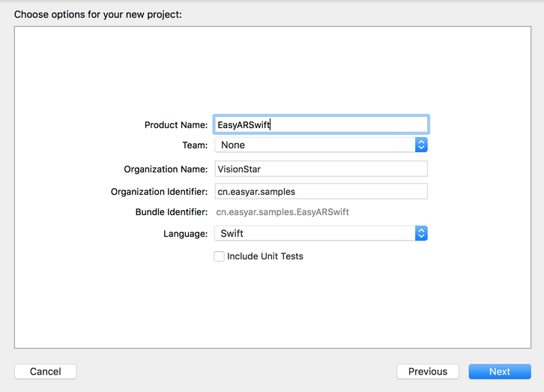The height and width of the screenshot is (392, 544).
Task: Enable the Include Unit Tests checkbox
Action: pos(219,256)
